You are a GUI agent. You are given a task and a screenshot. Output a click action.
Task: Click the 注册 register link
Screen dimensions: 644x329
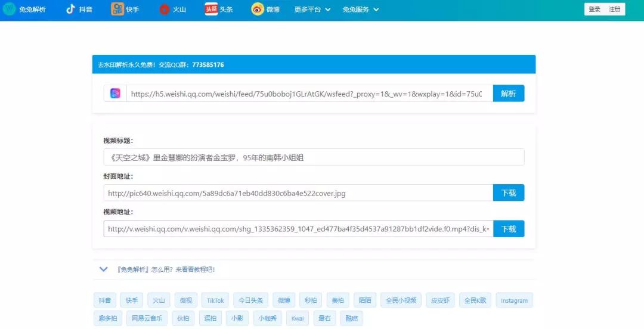click(614, 9)
